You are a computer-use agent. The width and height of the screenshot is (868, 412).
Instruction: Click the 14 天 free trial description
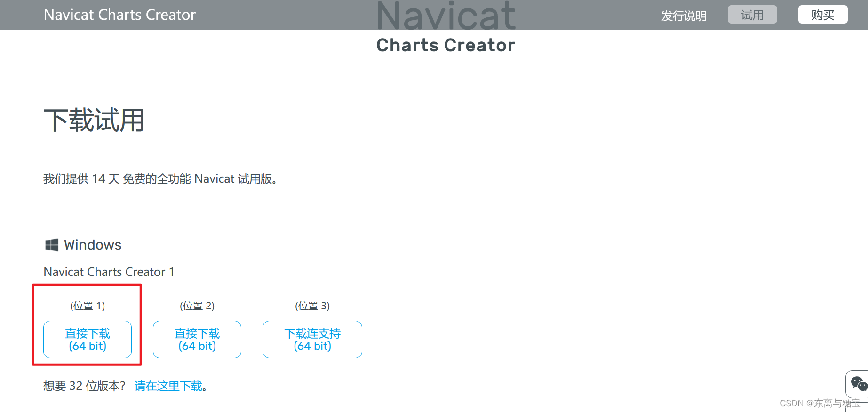click(x=160, y=179)
